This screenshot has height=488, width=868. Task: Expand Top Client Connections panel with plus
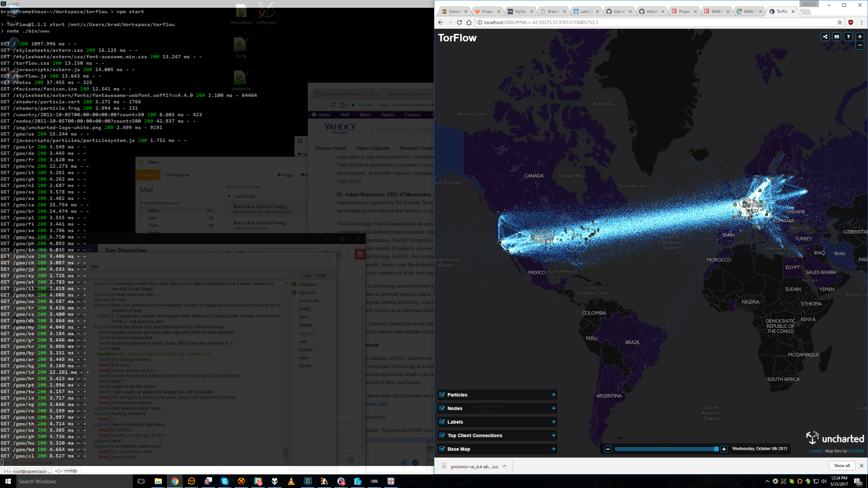tap(554, 435)
